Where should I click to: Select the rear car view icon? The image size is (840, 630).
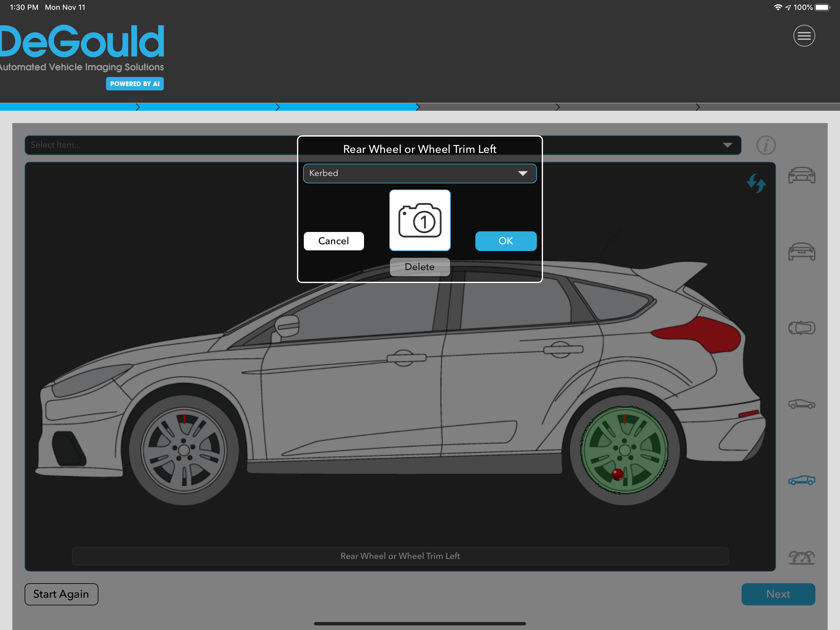pyautogui.click(x=801, y=252)
